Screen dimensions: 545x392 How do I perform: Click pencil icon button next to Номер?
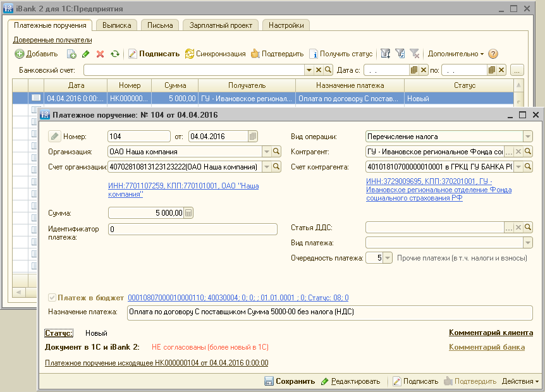point(54,136)
